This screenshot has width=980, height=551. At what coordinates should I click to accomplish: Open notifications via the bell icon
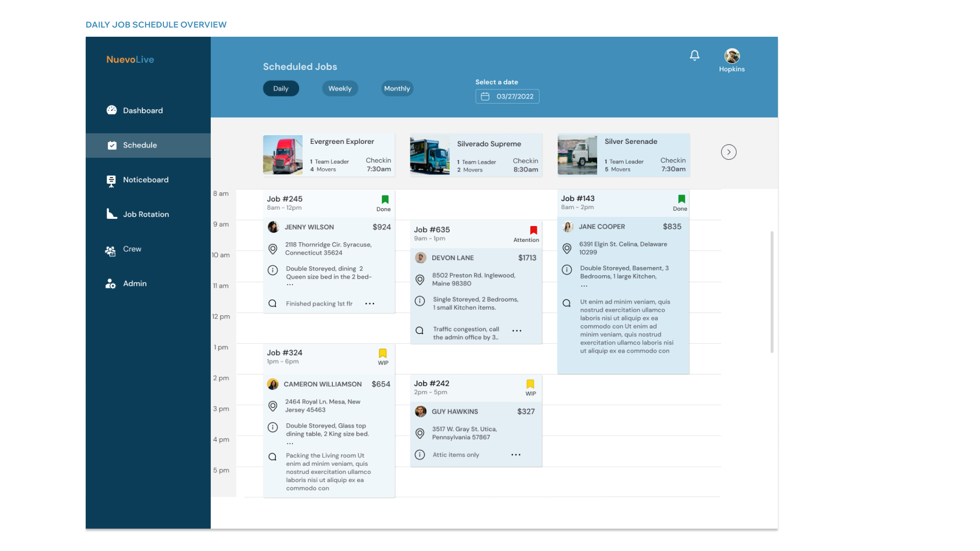[695, 55]
